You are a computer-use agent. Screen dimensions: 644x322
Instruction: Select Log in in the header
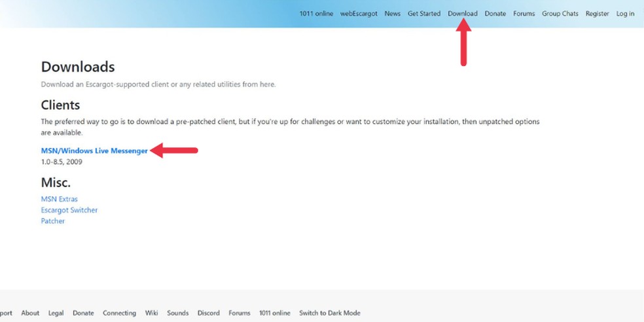click(x=625, y=14)
